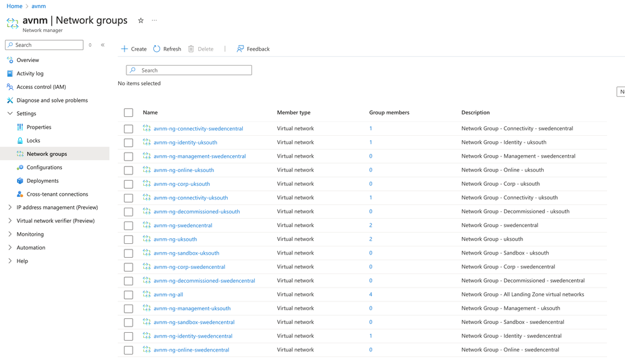Expand Virtual network verifier (Preview) section

pyautogui.click(x=10, y=221)
